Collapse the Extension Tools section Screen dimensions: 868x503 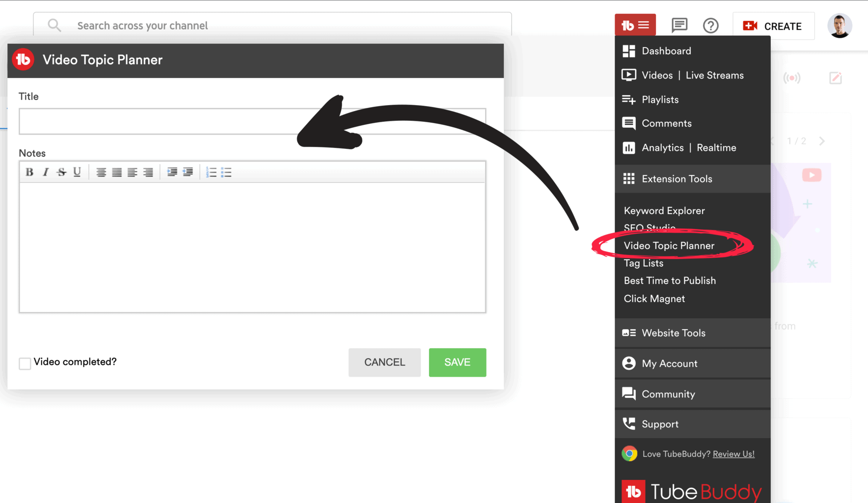click(x=692, y=179)
